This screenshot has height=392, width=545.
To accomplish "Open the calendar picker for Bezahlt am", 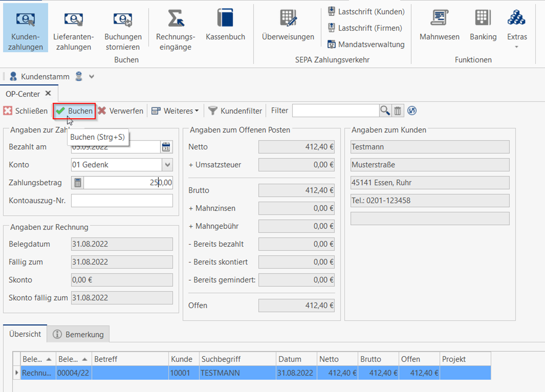I will [x=166, y=147].
